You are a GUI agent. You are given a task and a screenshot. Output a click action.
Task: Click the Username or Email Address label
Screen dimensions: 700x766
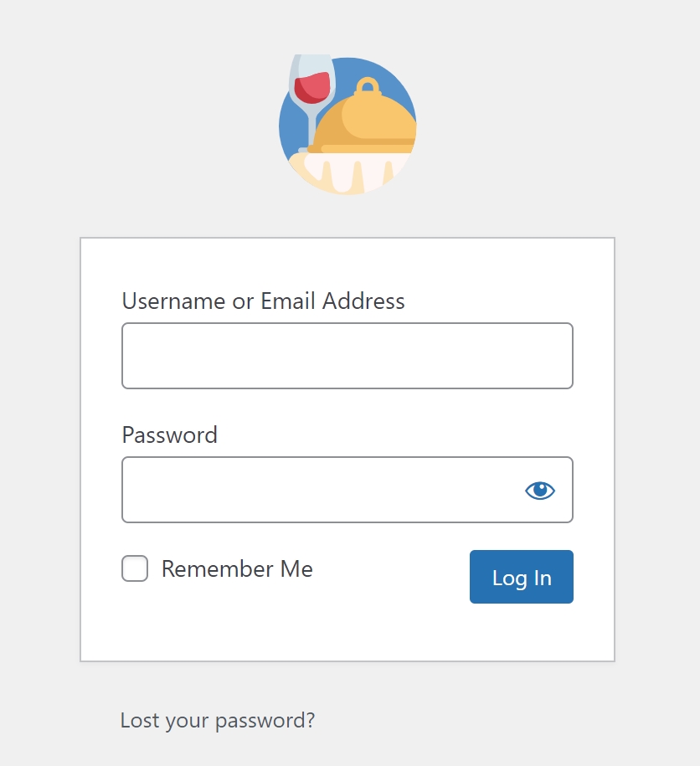click(263, 301)
